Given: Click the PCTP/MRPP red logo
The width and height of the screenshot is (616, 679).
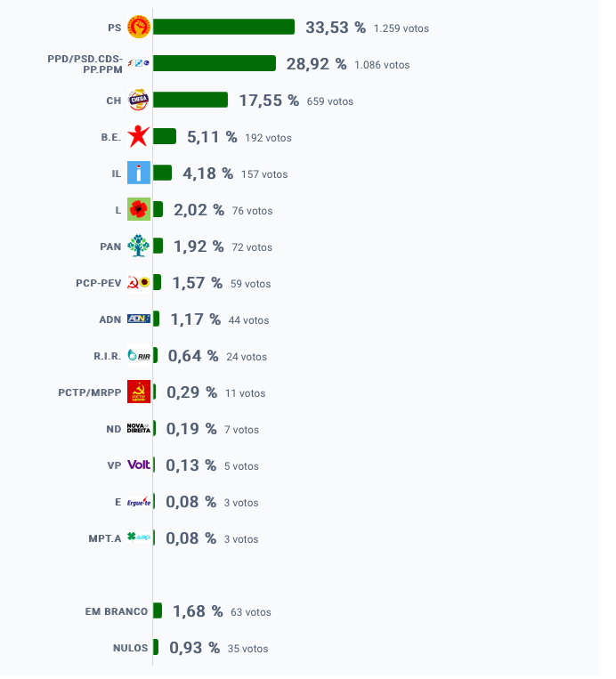Looking at the screenshot, I should pos(139,392).
